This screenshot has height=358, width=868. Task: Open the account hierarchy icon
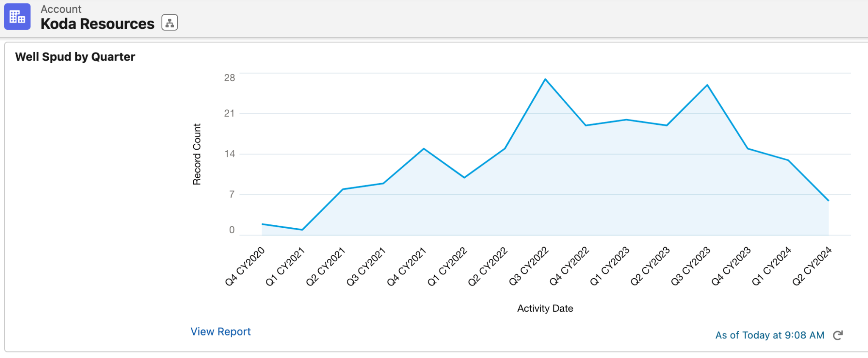(170, 23)
